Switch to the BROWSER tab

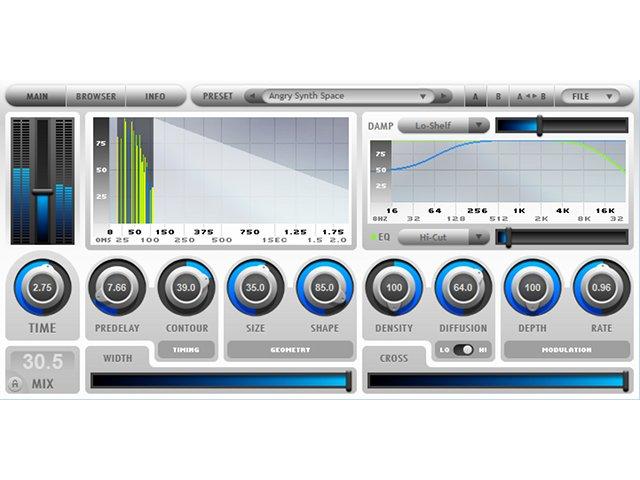click(x=96, y=97)
